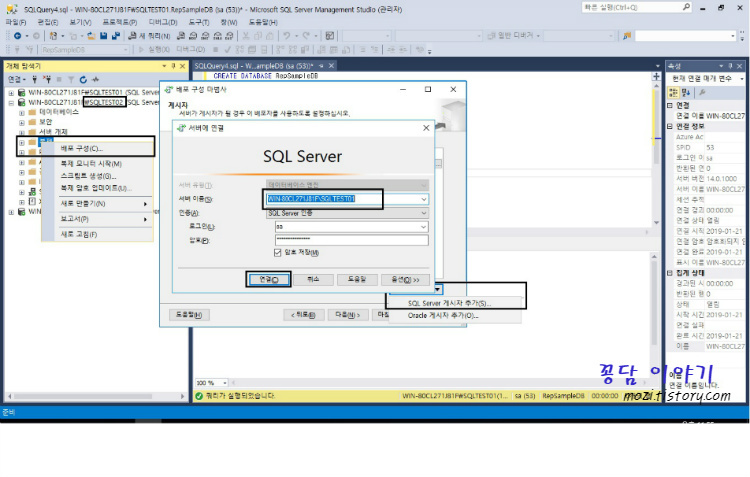Open the 100 % zoom dropdown in editor
Image resolution: width=750 pixels, height=477 pixels.
(225, 383)
